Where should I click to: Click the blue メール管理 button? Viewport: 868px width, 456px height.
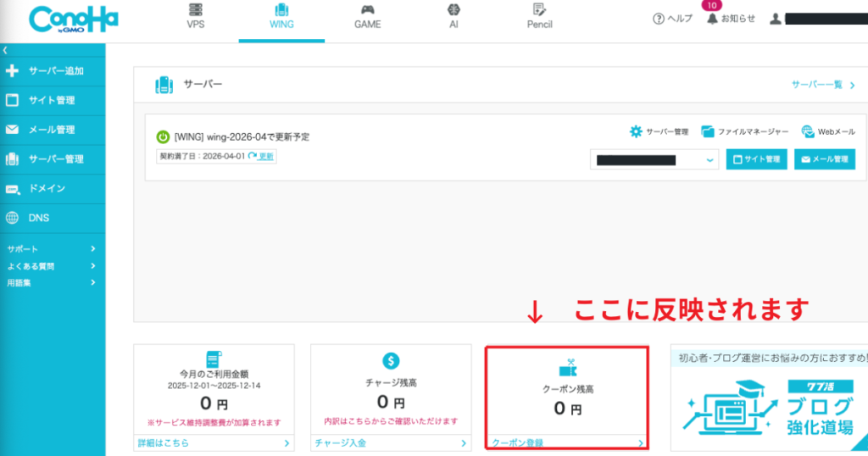(x=824, y=159)
